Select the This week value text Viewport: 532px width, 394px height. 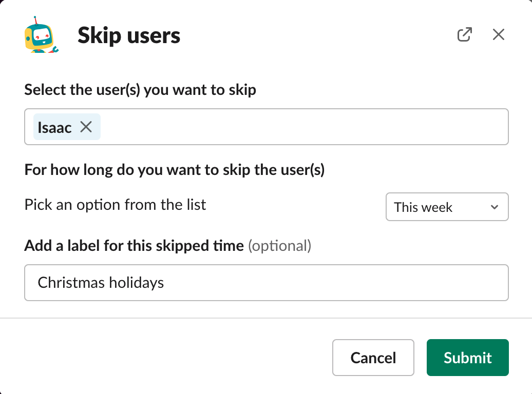pos(423,207)
